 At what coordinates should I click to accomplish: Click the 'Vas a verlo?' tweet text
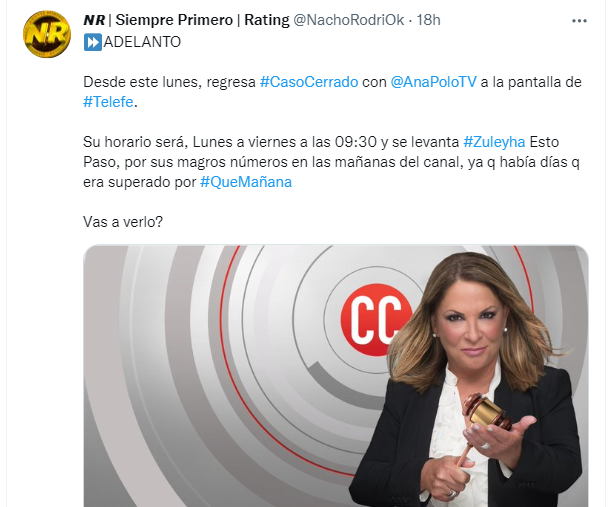pyautogui.click(x=123, y=222)
